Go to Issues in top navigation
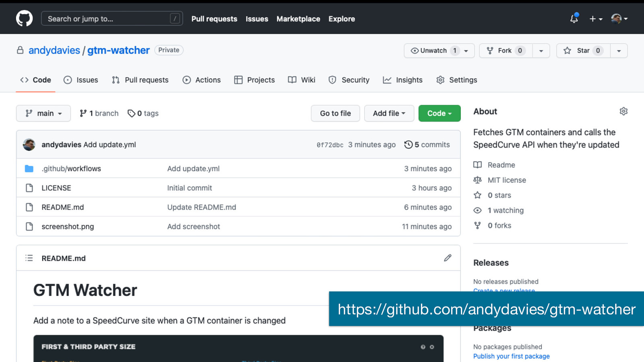644x362 pixels. (257, 19)
